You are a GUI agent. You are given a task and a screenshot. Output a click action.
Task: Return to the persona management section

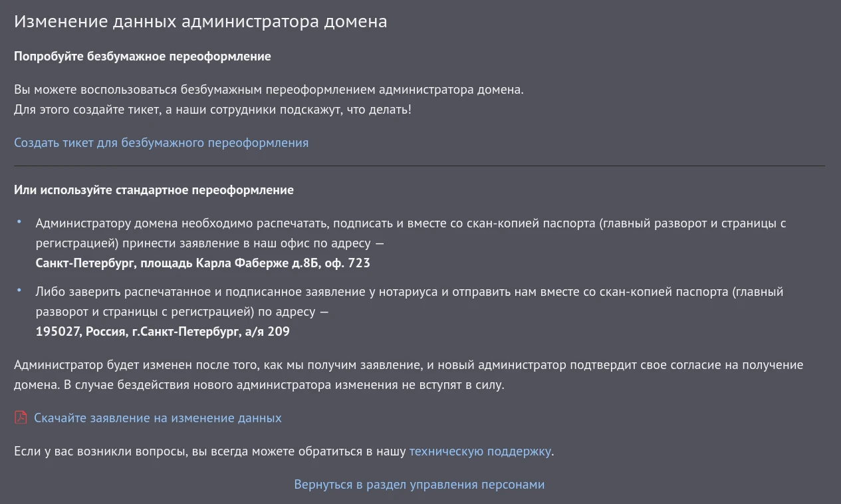(419, 484)
